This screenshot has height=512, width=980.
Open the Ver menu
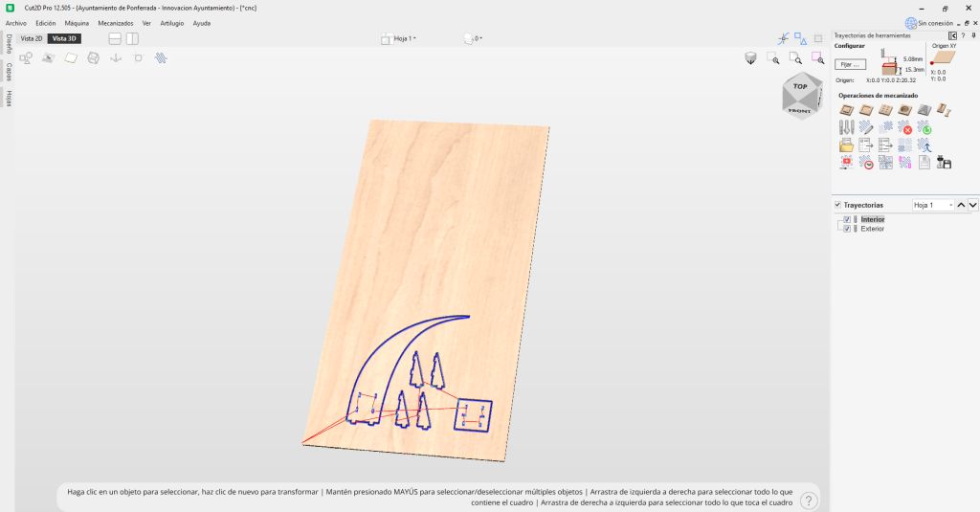146,23
